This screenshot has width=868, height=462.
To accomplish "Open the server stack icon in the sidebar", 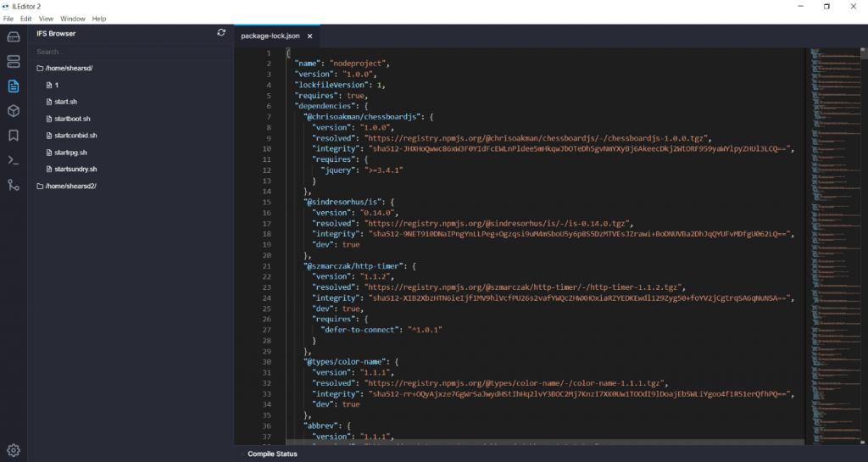I will tap(13, 61).
